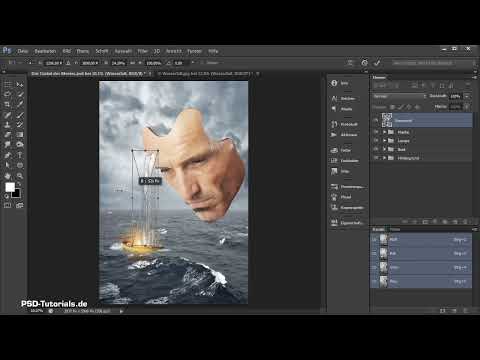
Task: Hide the Hintergrund group
Action: point(376,158)
